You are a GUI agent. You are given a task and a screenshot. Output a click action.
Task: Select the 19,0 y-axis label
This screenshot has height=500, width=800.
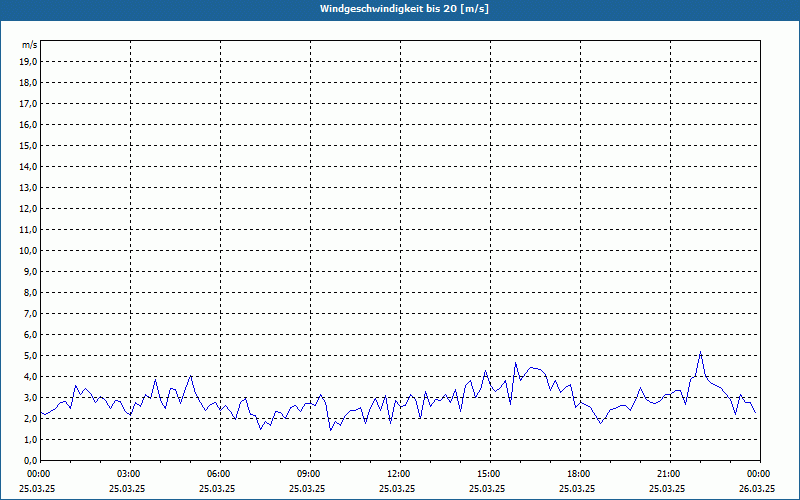pos(28,61)
